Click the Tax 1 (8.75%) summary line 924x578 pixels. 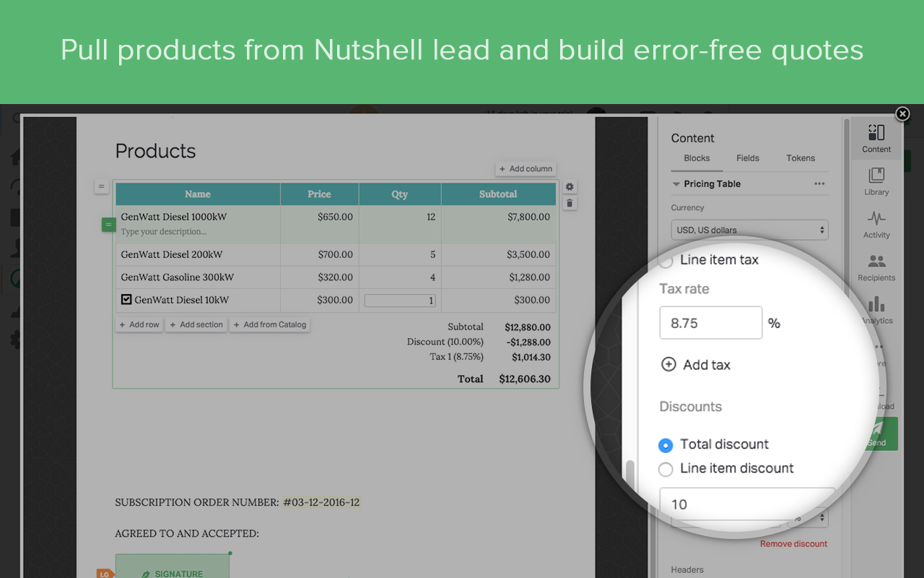coord(490,357)
